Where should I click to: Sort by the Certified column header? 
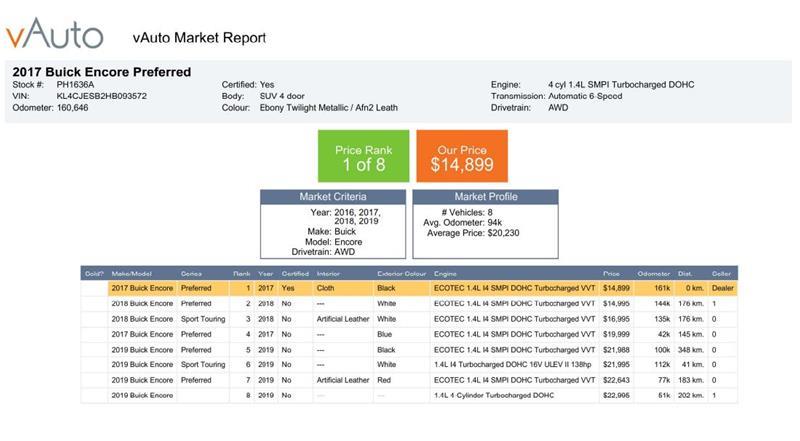coord(295,274)
